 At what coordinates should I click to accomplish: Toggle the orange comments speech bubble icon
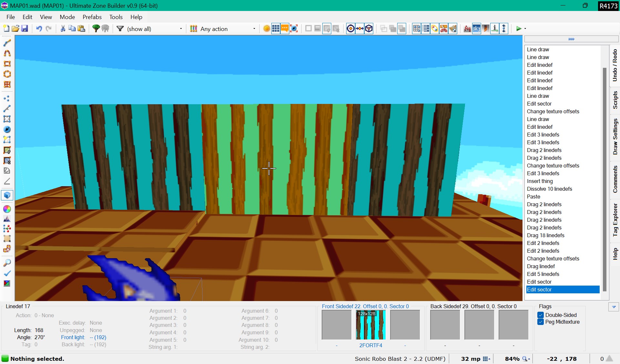(284, 29)
